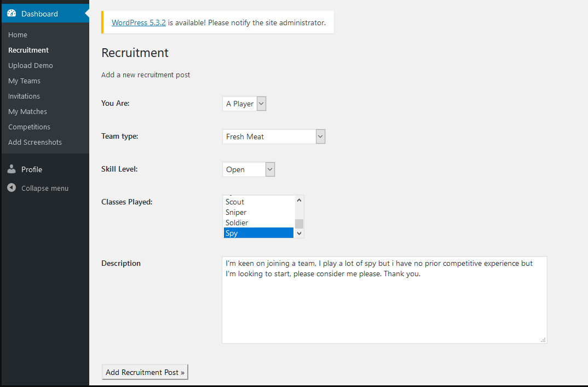Expand the Team type dropdown
The image size is (588, 387).
pos(274,136)
